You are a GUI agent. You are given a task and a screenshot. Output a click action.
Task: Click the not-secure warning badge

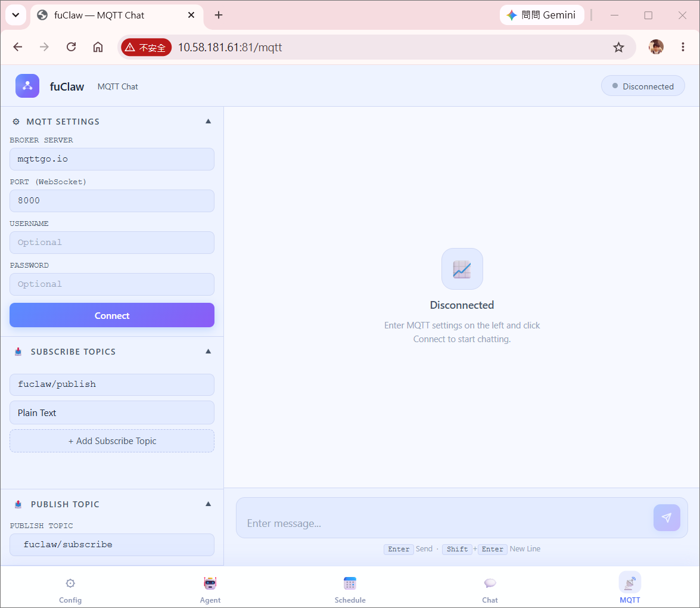(146, 47)
